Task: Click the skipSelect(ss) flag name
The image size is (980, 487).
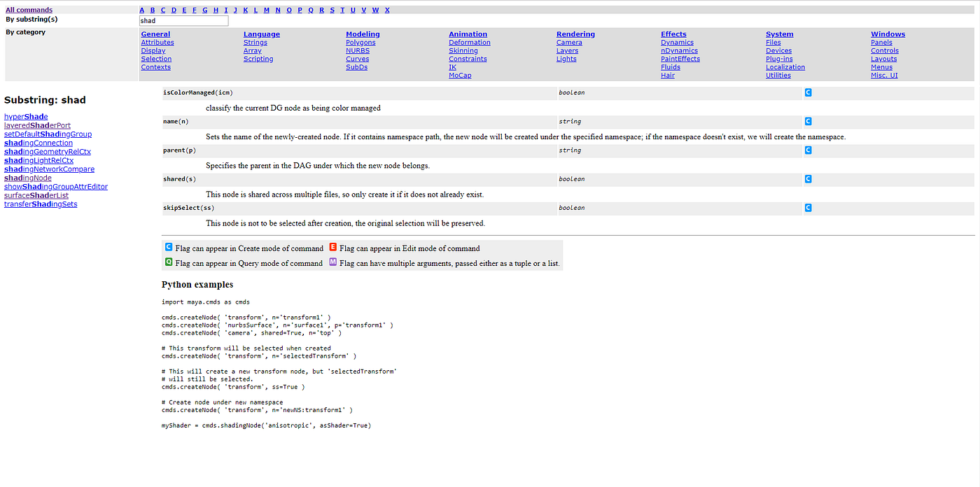Action: pyautogui.click(x=188, y=208)
